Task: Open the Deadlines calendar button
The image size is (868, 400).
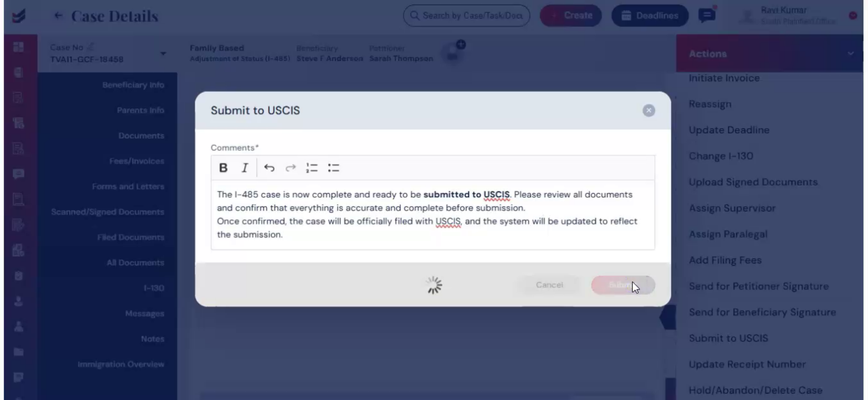Action: tap(650, 16)
